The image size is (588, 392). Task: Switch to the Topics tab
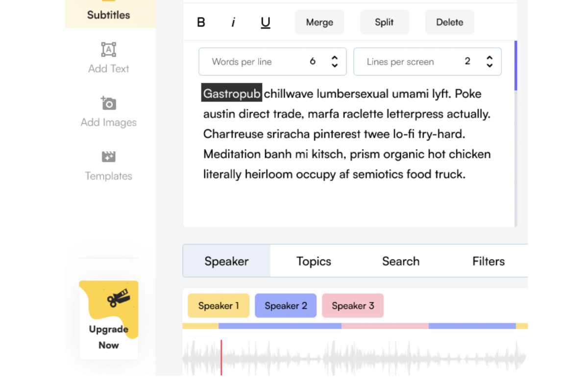pyautogui.click(x=314, y=261)
